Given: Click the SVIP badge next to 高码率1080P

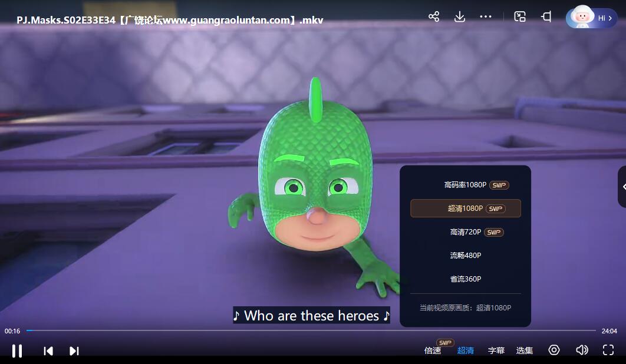Looking at the screenshot, I should (x=499, y=185).
